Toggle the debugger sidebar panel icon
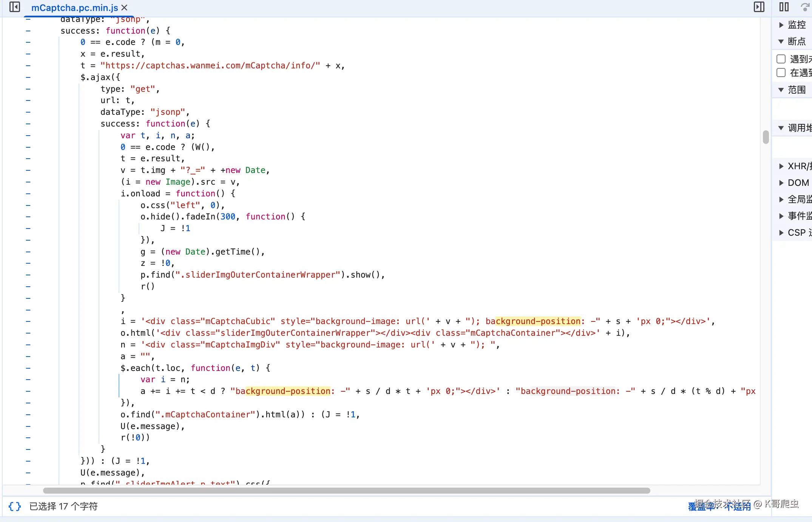The width and height of the screenshot is (812, 522). [759, 7]
